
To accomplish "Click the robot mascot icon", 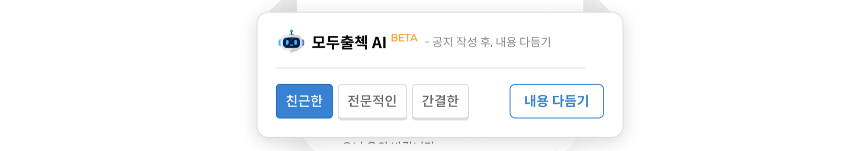I will click(291, 42).
